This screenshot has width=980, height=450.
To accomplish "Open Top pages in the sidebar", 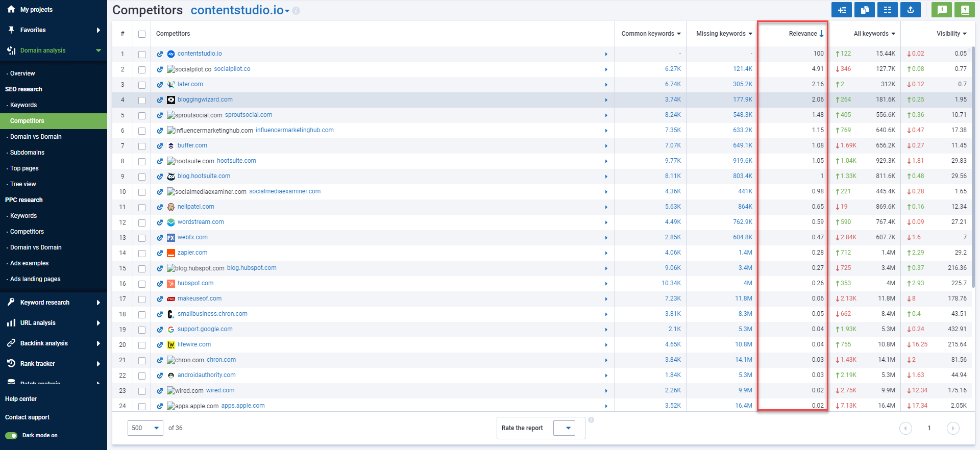I will click(24, 168).
